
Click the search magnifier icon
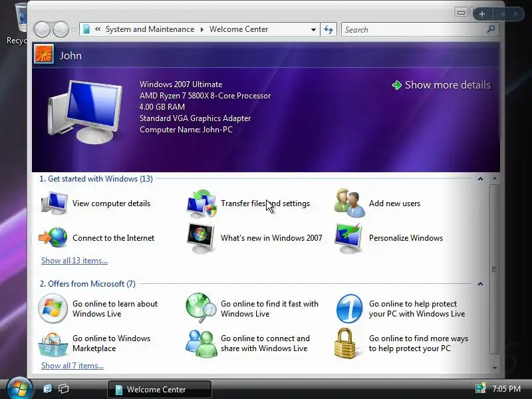(x=491, y=29)
